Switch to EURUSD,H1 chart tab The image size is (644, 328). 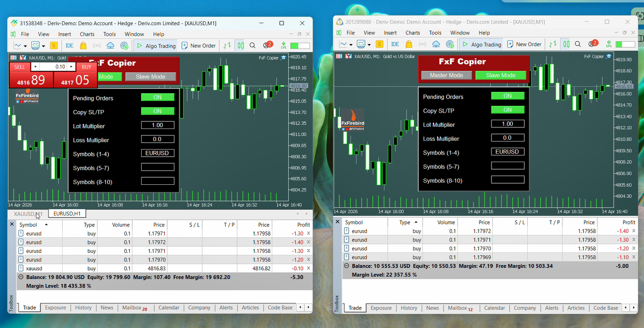[67, 214]
